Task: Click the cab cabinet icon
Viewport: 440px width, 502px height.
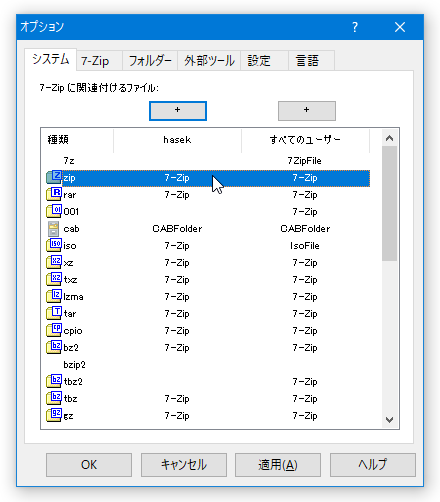Action: pos(53,229)
